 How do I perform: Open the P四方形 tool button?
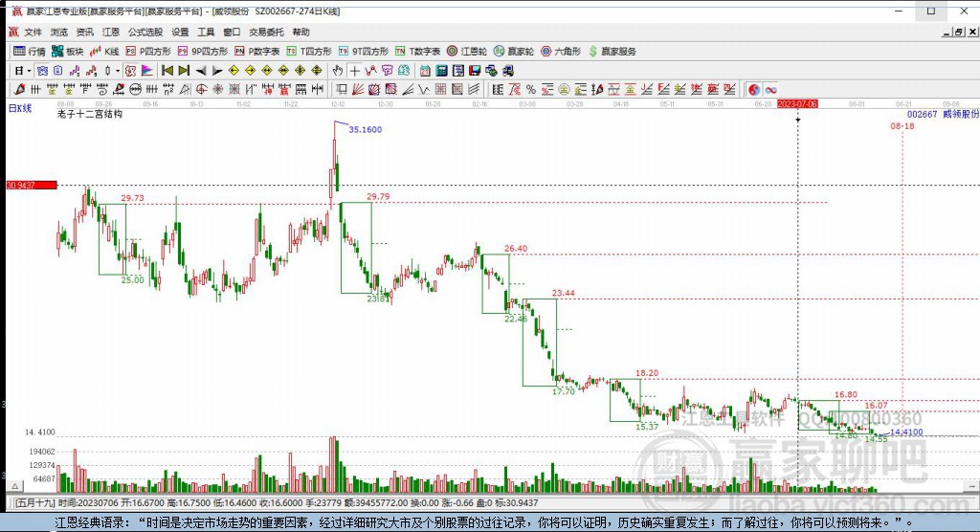[x=148, y=52]
